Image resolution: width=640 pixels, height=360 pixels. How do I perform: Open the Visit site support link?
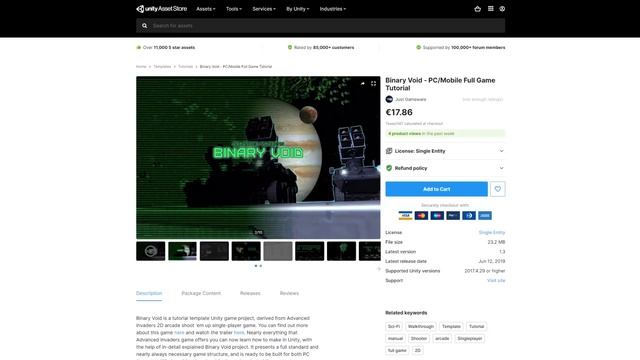(496, 280)
